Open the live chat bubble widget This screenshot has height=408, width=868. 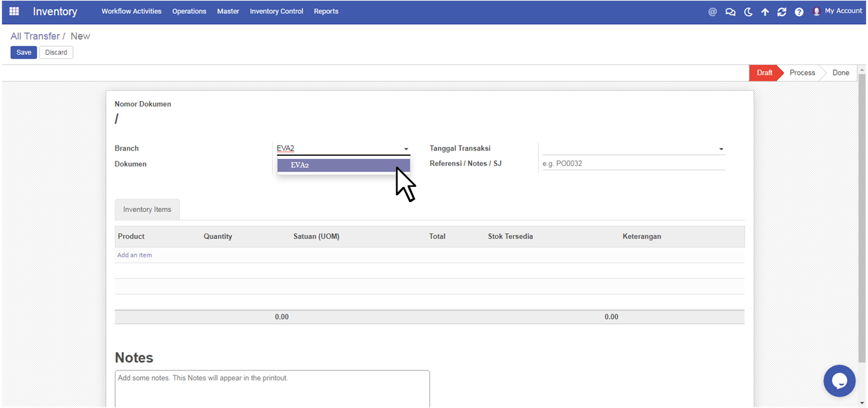click(x=839, y=381)
